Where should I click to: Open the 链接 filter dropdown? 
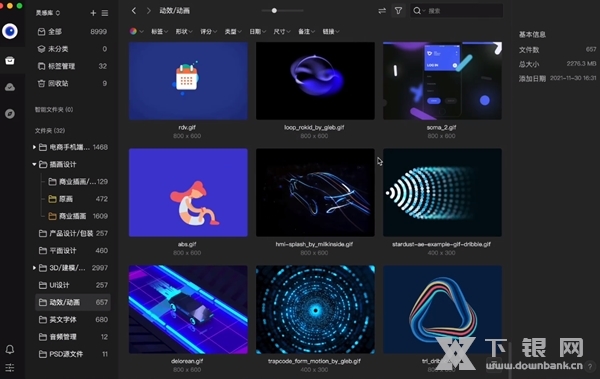point(331,31)
